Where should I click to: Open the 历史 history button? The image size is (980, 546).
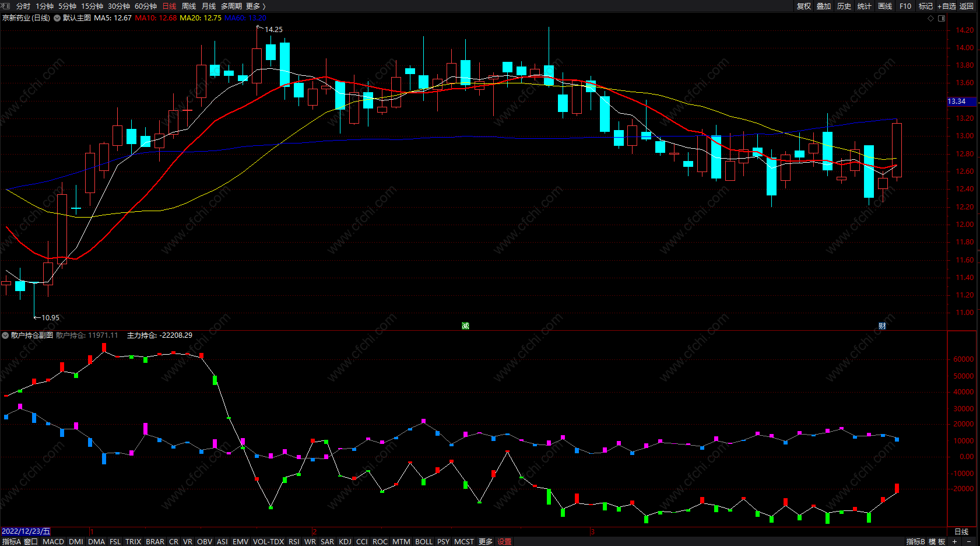(x=844, y=6)
